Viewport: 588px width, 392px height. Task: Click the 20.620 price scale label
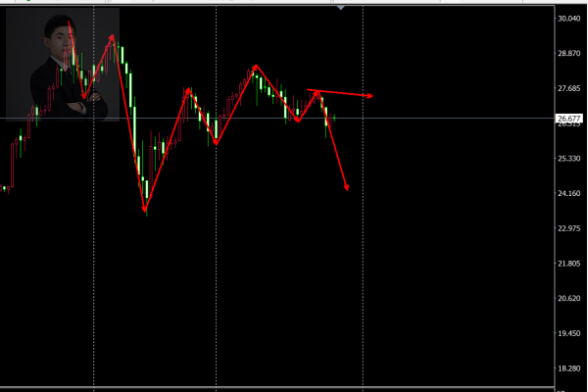(568, 298)
